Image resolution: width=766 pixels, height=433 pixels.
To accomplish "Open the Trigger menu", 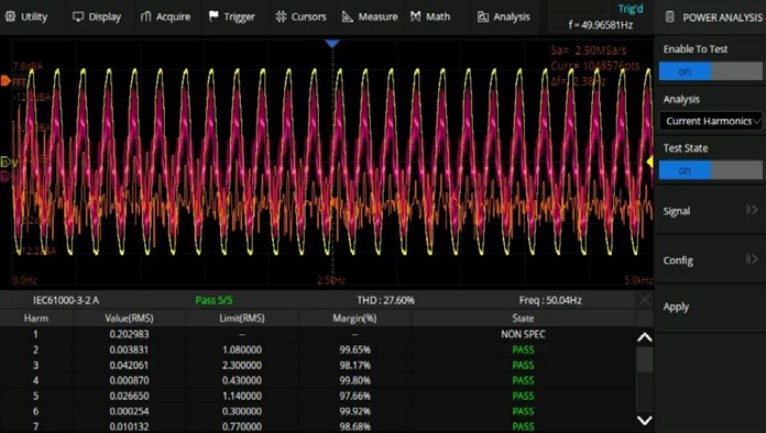I will (x=232, y=17).
